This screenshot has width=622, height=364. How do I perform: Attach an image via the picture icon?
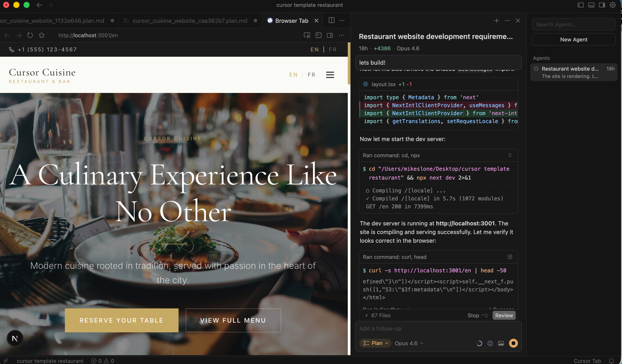(501, 343)
